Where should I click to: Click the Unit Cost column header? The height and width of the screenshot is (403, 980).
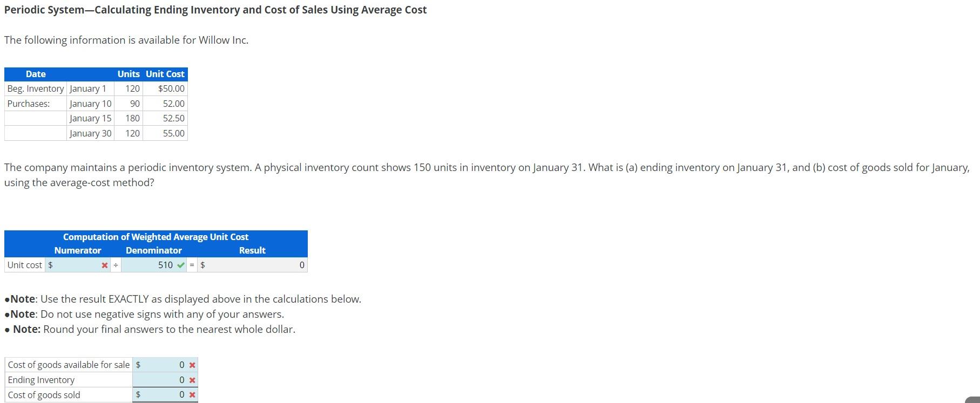165,74
